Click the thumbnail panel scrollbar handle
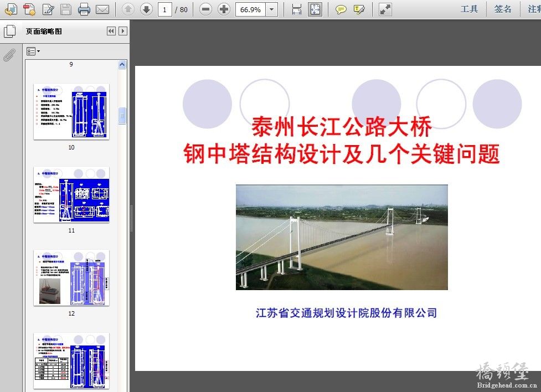This screenshot has height=392, width=541. tap(122, 116)
